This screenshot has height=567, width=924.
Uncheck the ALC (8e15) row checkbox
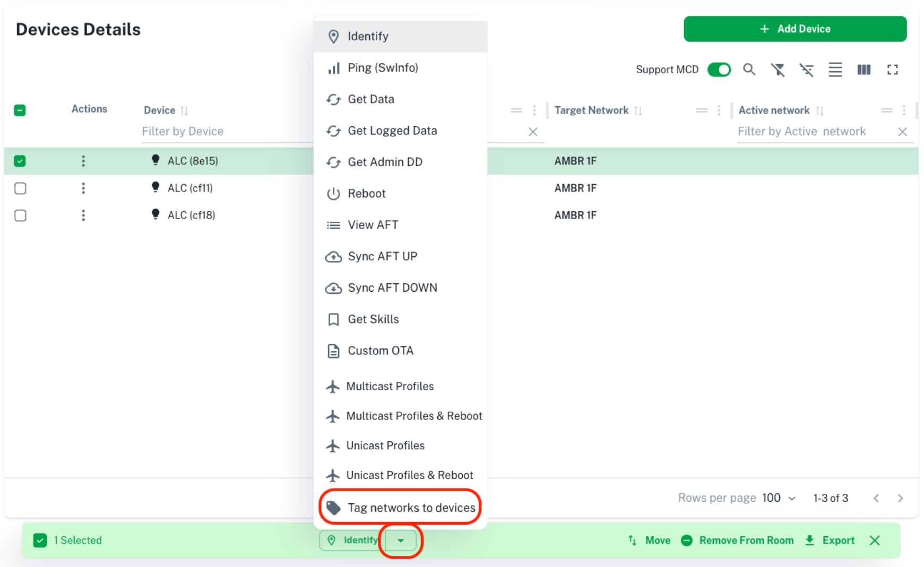(x=20, y=161)
